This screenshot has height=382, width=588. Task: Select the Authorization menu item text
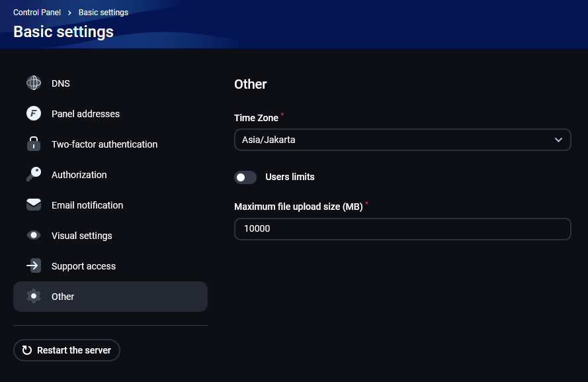click(x=79, y=175)
